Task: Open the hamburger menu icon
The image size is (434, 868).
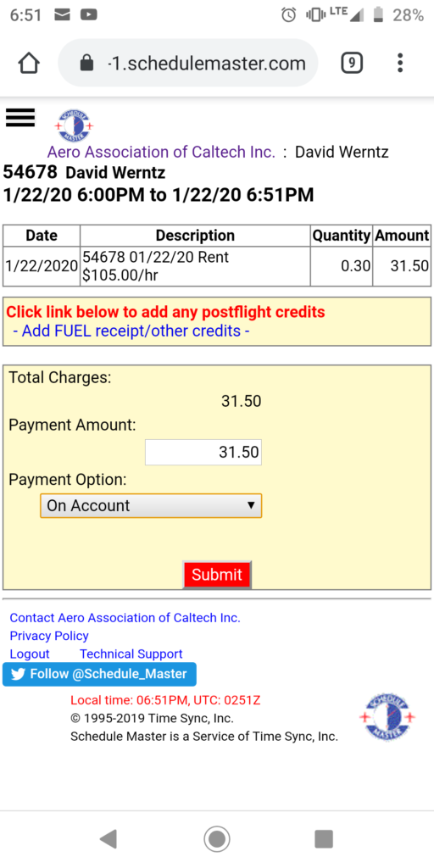Action: click(x=20, y=117)
